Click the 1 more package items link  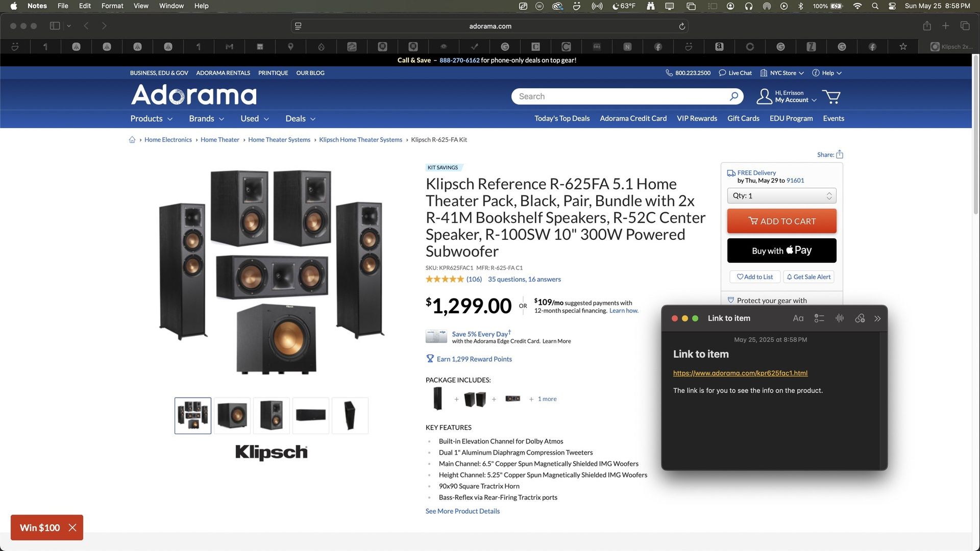click(547, 399)
